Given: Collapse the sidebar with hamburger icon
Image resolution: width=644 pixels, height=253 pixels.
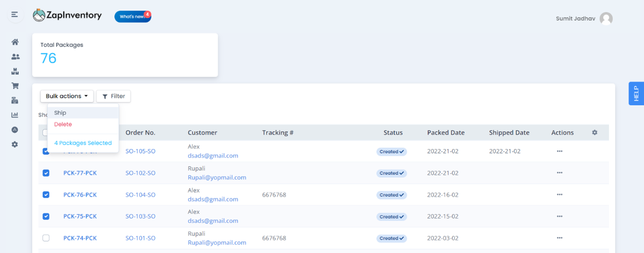Looking at the screenshot, I should (x=15, y=15).
